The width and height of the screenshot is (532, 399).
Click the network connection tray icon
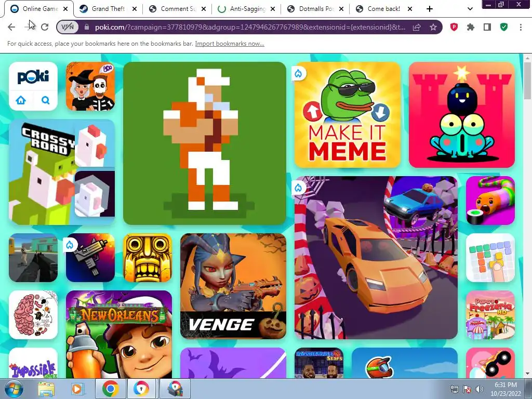tap(454, 389)
